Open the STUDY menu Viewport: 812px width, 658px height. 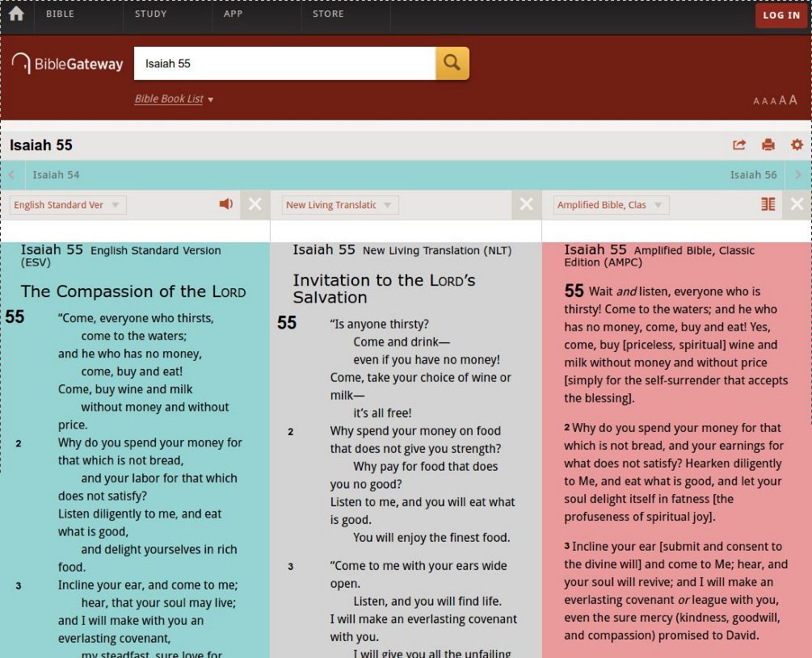(151, 14)
